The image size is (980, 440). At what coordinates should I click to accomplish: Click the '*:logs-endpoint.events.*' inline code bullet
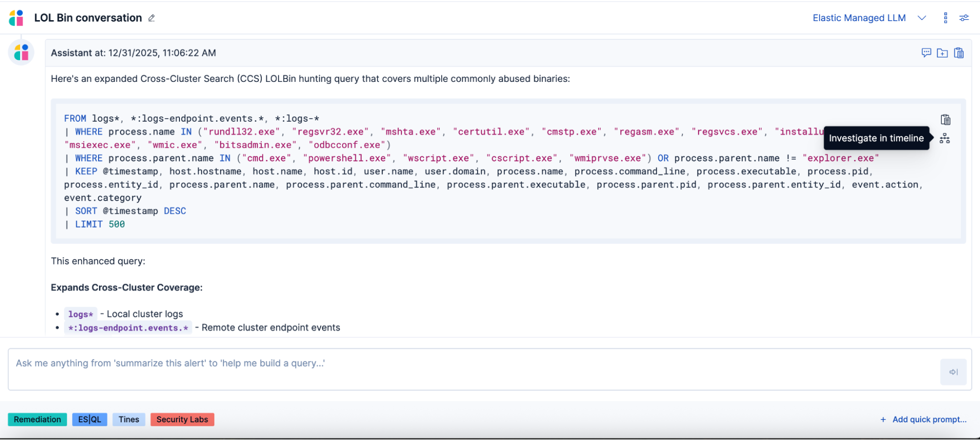tap(128, 328)
